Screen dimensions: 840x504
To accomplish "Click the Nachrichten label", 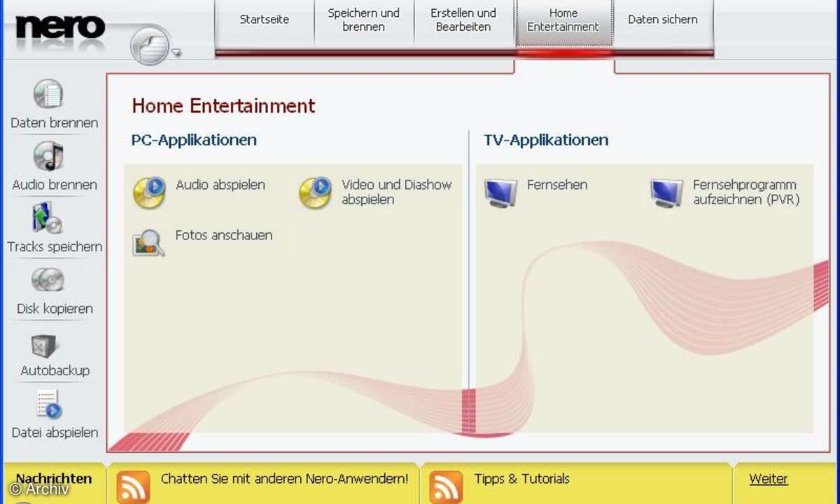I will pos(54,479).
